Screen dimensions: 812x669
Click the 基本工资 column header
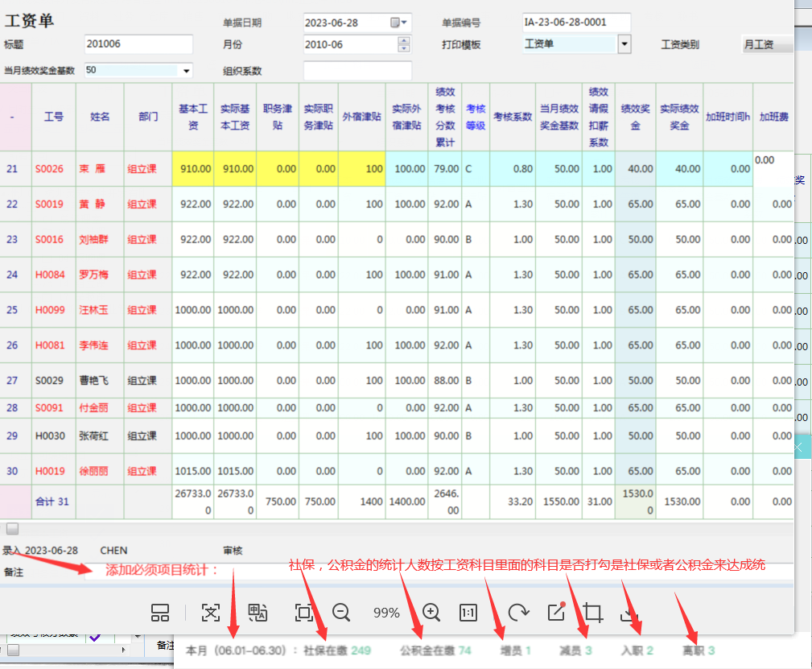coord(193,117)
